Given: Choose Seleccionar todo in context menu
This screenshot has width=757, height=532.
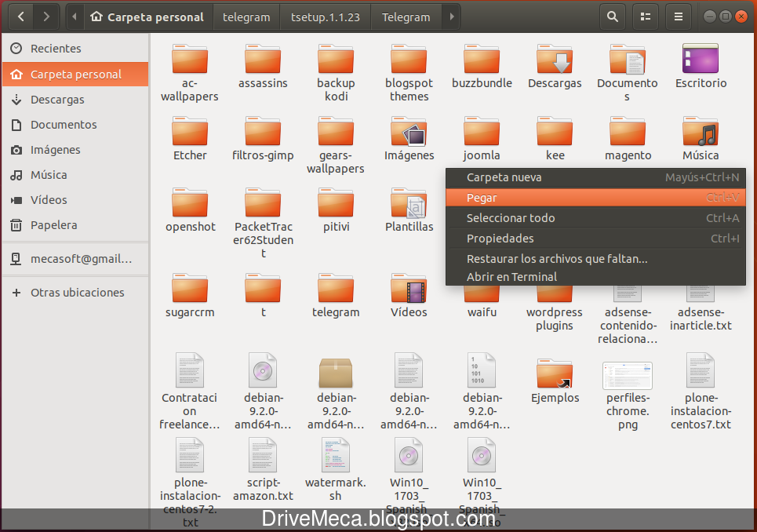Looking at the screenshot, I should tap(595, 218).
